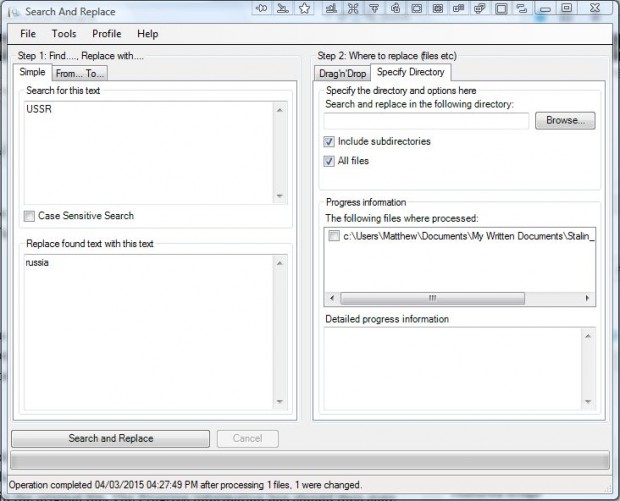620x501 pixels.
Task: Uncheck the All files checkbox
Action: (329, 161)
